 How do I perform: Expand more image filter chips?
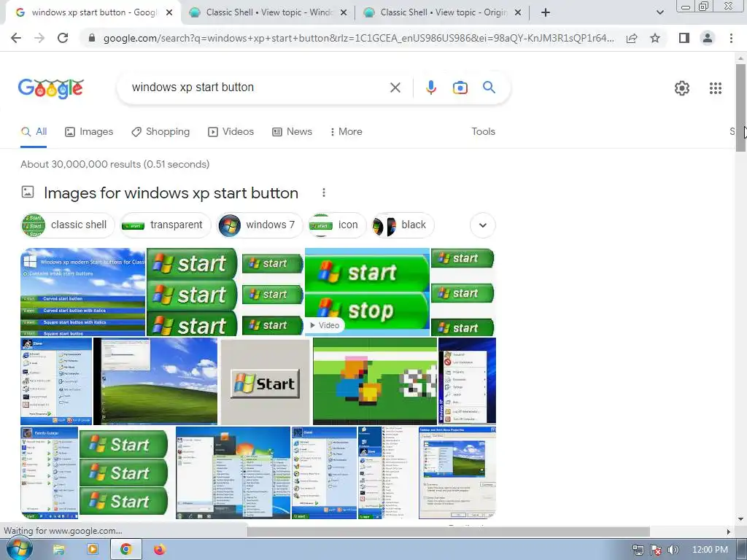pyautogui.click(x=483, y=225)
